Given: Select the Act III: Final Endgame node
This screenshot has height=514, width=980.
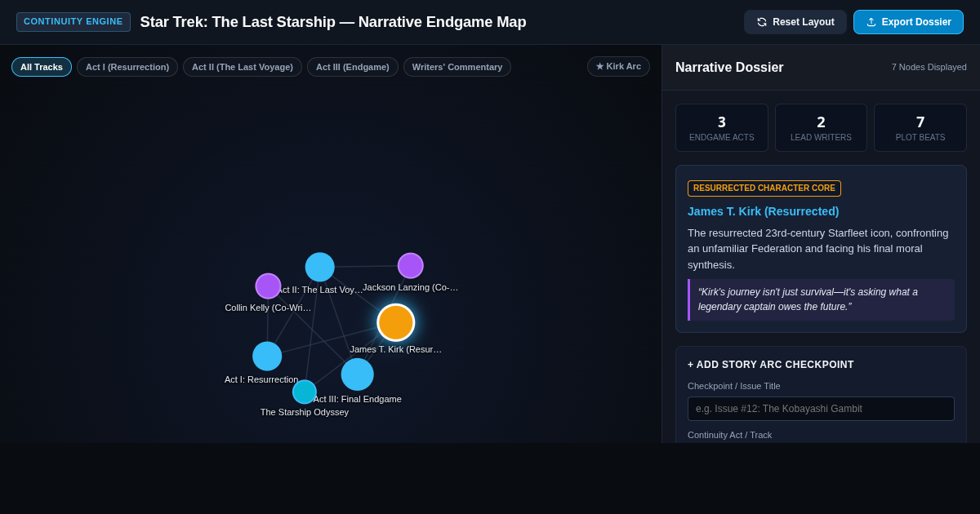Looking at the screenshot, I should (x=358, y=374).
